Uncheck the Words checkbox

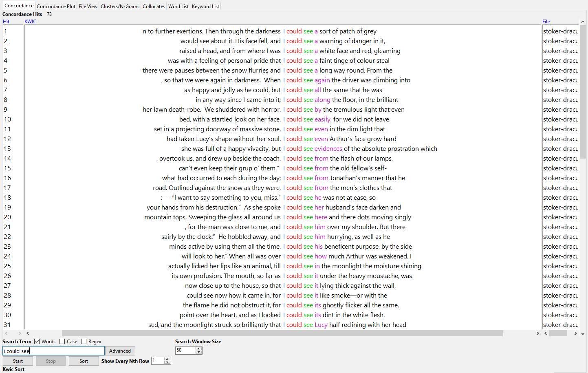click(x=37, y=342)
